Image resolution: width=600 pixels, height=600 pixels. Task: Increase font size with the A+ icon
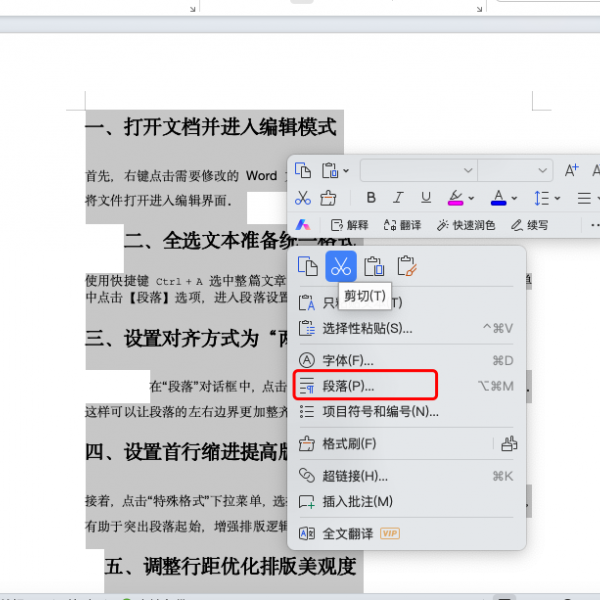(x=572, y=171)
